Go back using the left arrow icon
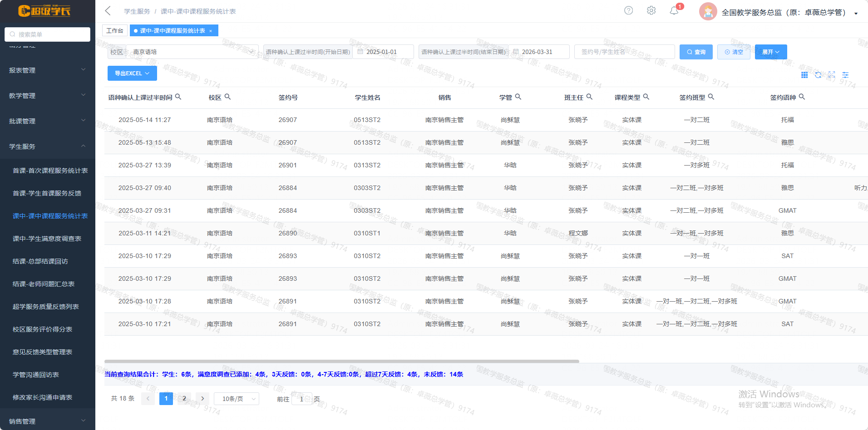Screen dimensions: 868x430 click(x=108, y=11)
